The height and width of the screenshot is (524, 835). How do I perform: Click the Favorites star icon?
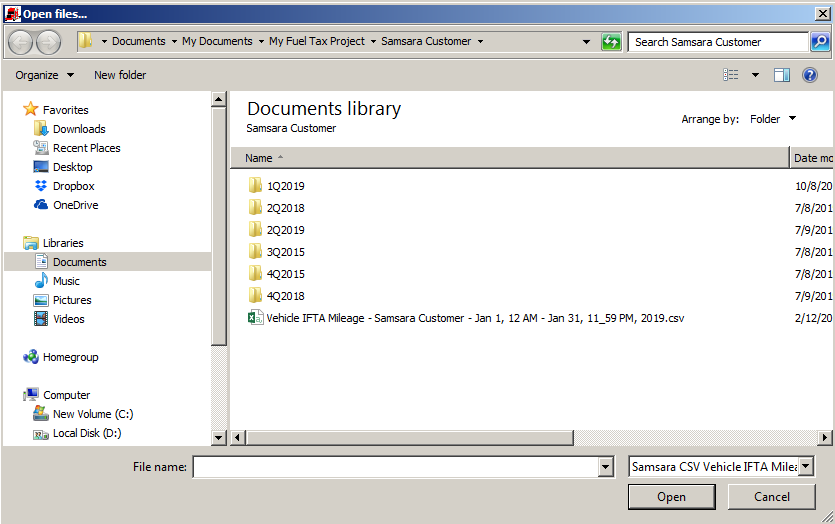click(x=31, y=109)
